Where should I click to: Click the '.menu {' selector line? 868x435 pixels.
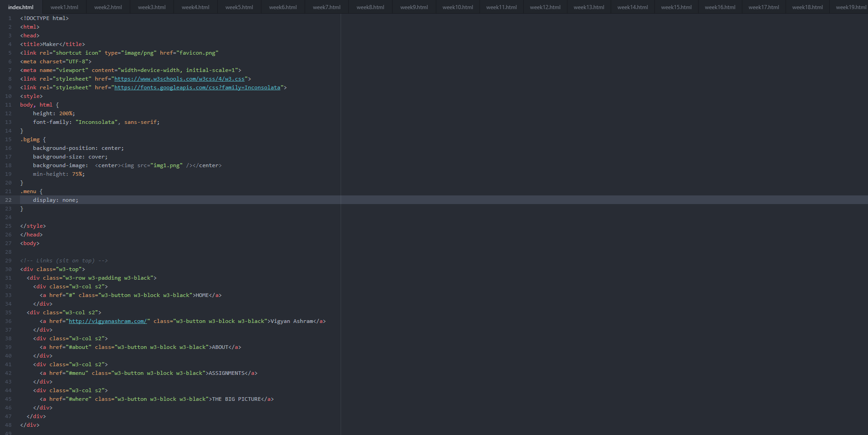(x=31, y=191)
